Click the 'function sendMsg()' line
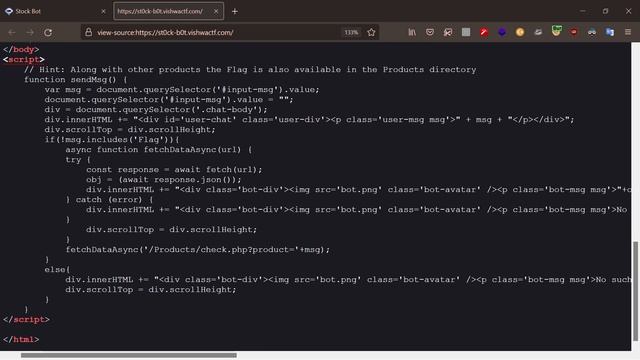 tap(76, 80)
